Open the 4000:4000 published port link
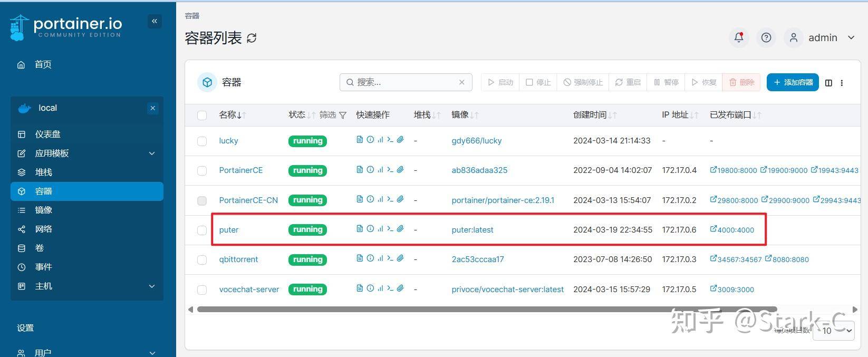Image resolution: width=868 pixels, height=357 pixels. pyautogui.click(x=732, y=230)
